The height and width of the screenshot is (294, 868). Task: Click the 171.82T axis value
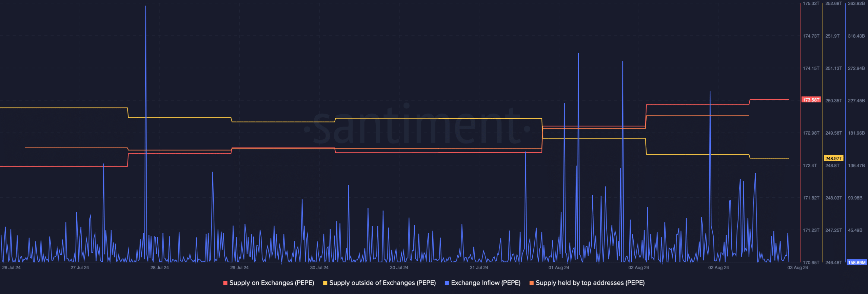(x=811, y=198)
